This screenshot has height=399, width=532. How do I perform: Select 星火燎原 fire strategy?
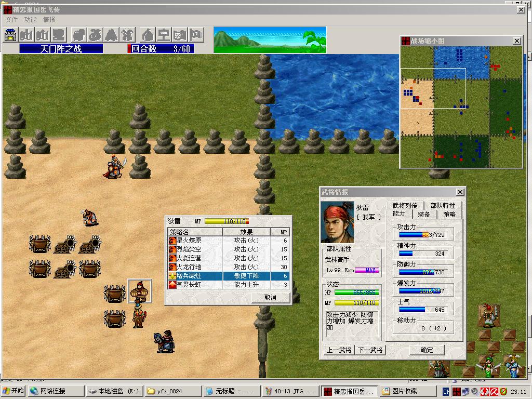click(229, 240)
